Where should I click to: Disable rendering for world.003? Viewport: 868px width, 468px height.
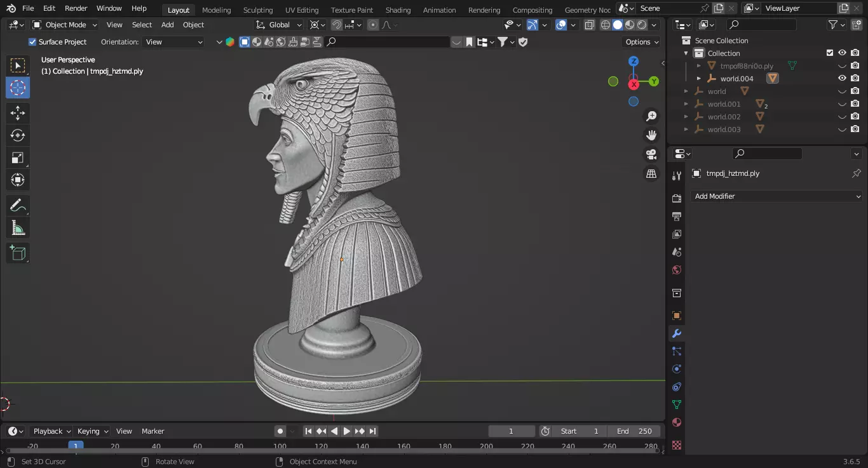[x=855, y=129]
